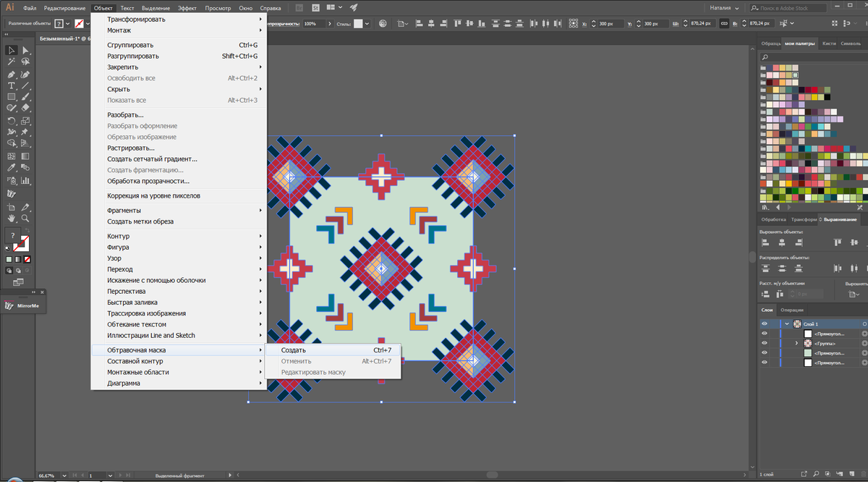
Task: Collapse the Слой 1 layer tree
Action: pyautogui.click(x=786, y=324)
